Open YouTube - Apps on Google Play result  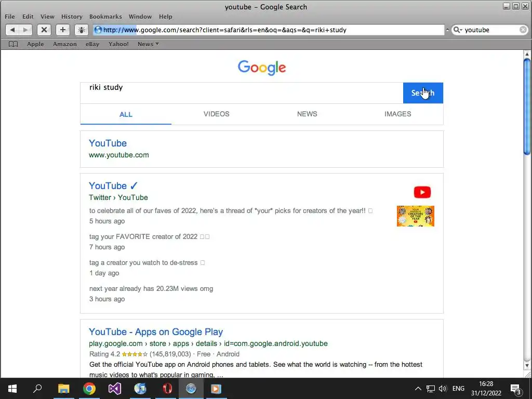(x=156, y=332)
